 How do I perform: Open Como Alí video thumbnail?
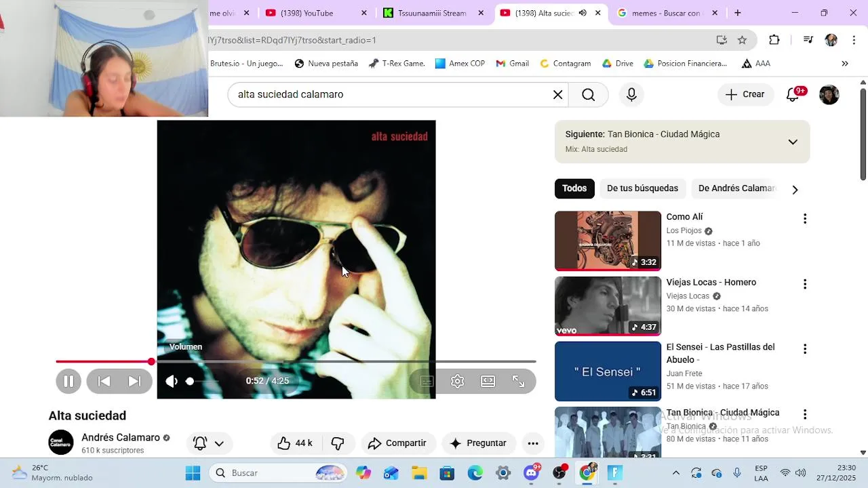pyautogui.click(x=608, y=241)
